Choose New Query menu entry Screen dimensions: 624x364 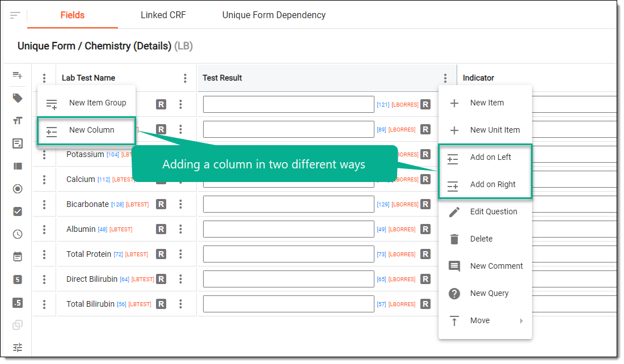pyautogui.click(x=485, y=293)
